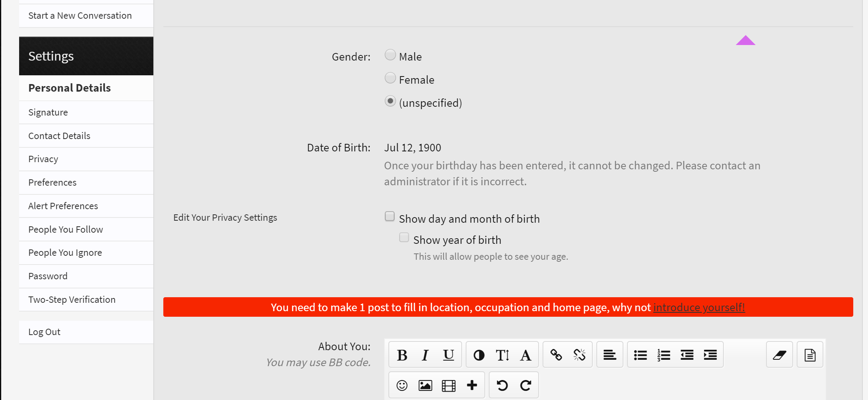Open Signature settings
The height and width of the screenshot is (400, 868).
[86, 112]
